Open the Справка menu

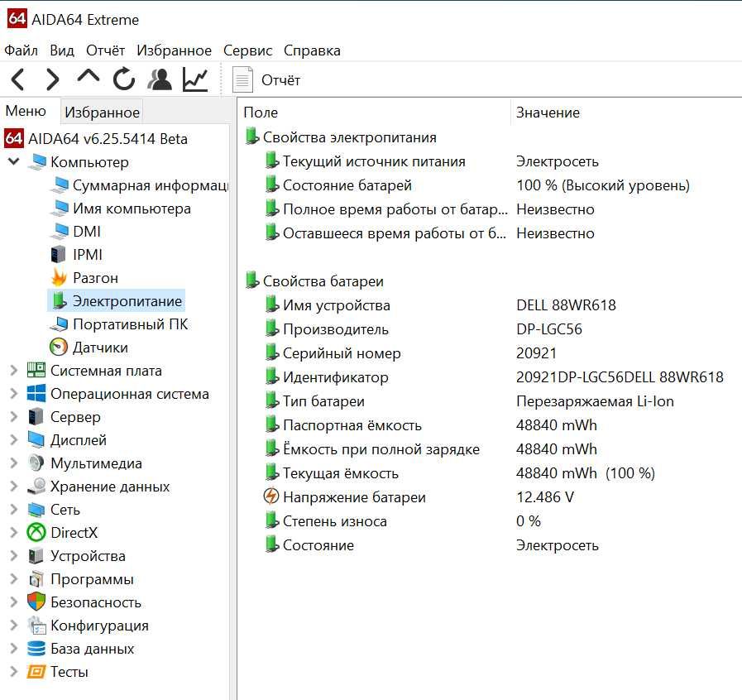point(312,50)
